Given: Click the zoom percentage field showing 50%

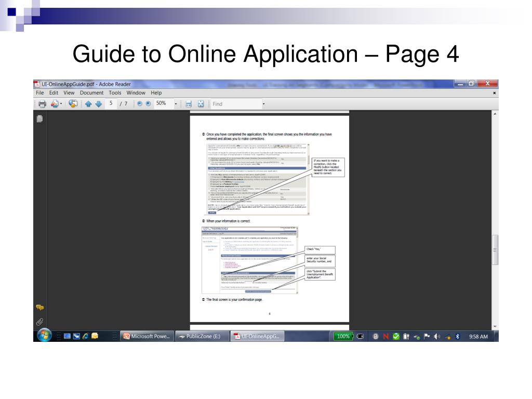Looking at the screenshot, I should 164,103.
